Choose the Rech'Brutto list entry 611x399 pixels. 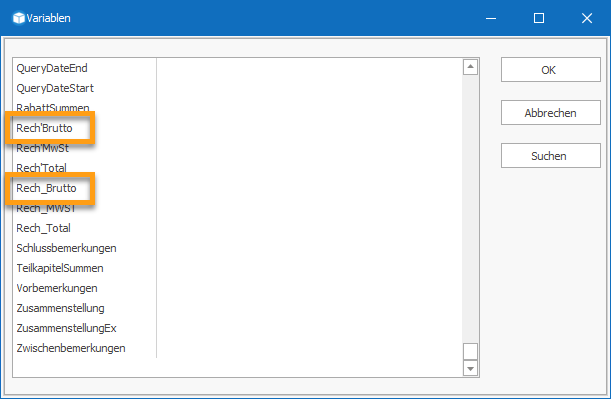(44, 128)
